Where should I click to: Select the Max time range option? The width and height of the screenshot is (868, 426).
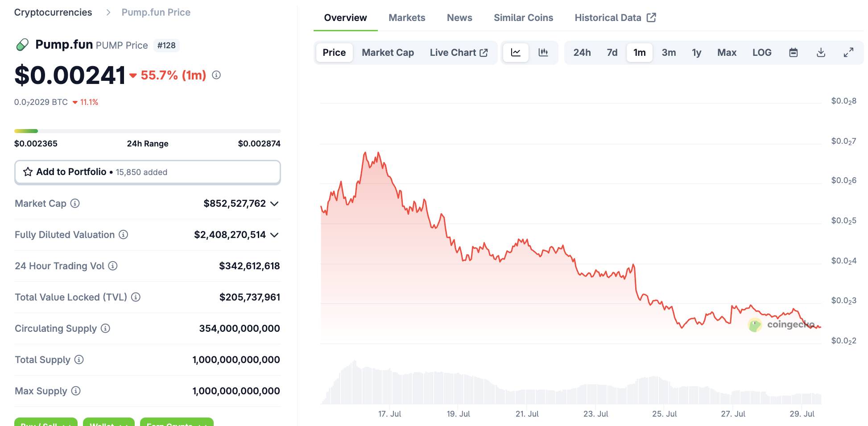tap(727, 52)
